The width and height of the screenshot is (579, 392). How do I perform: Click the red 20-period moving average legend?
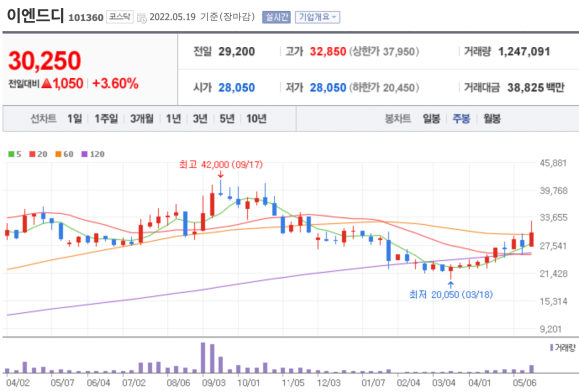click(x=38, y=154)
